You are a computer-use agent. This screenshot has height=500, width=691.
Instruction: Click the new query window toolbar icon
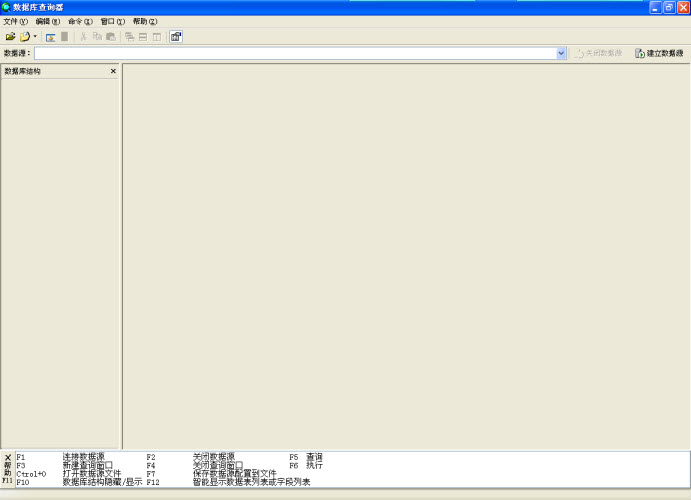click(50, 36)
